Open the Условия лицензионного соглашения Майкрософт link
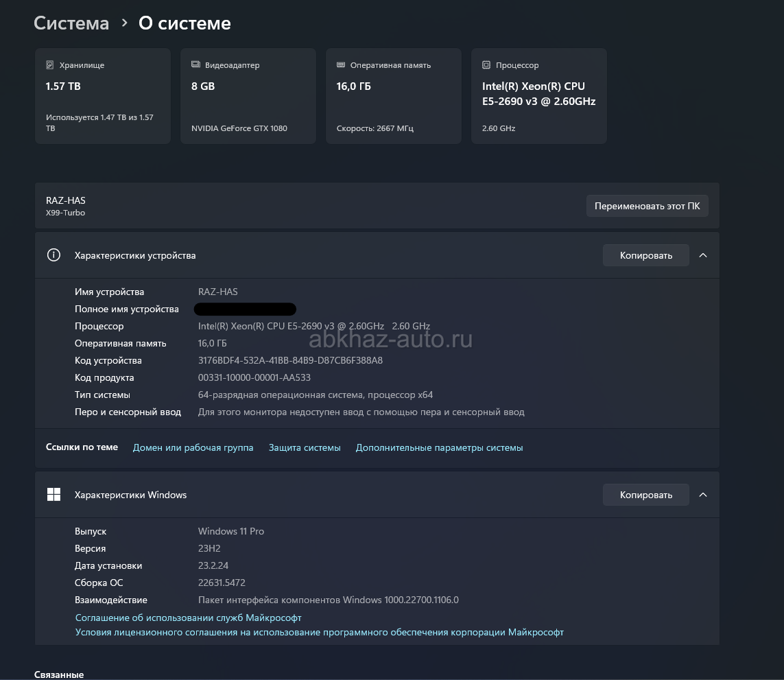This screenshot has width=784, height=680. [x=319, y=632]
